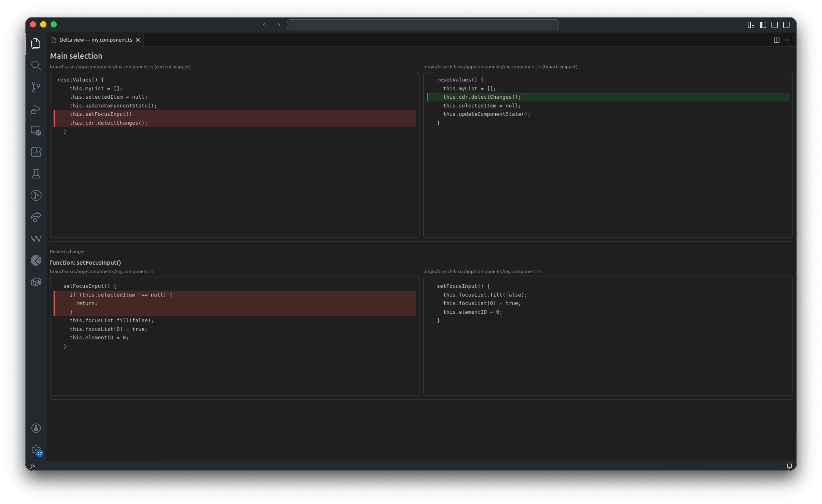The height and width of the screenshot is (504, 822).
Task: Open the Remote Explorer view
Action: pyautogui.click(x=36, y=131)
